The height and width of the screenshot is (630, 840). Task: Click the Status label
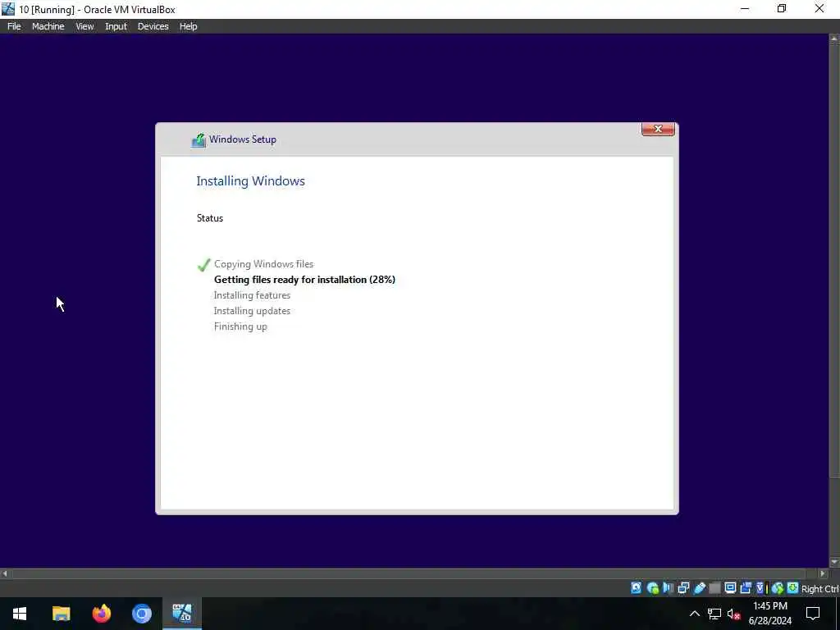point(210,218)
